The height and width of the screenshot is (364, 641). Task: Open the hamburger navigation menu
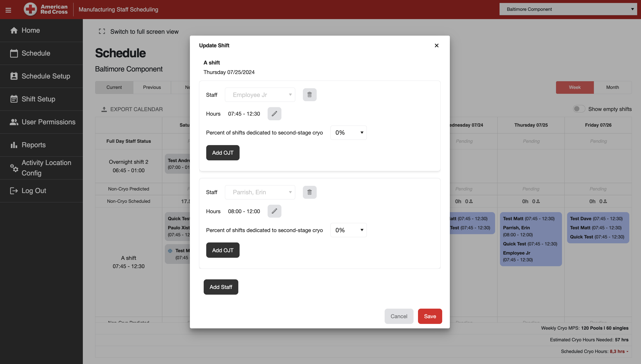[8, 10]
